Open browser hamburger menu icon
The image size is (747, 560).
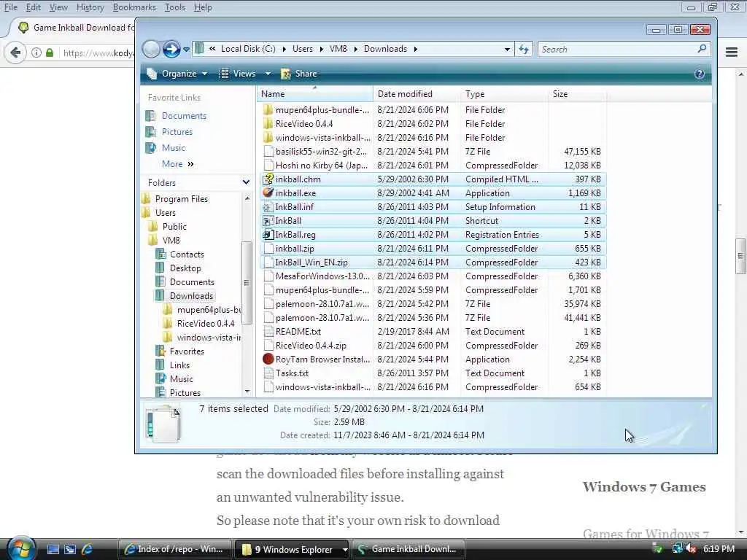[732, 52]
